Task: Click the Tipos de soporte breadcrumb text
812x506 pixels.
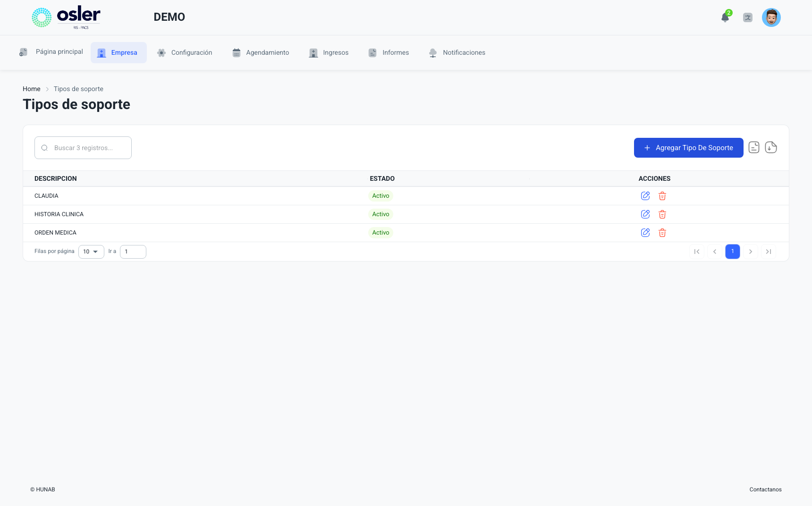Action: [78, 89]
